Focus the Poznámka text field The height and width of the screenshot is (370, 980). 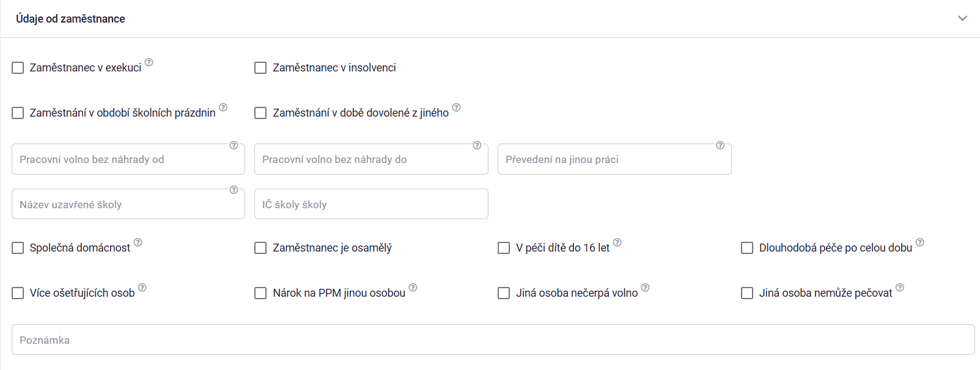(x=493, y=339)
